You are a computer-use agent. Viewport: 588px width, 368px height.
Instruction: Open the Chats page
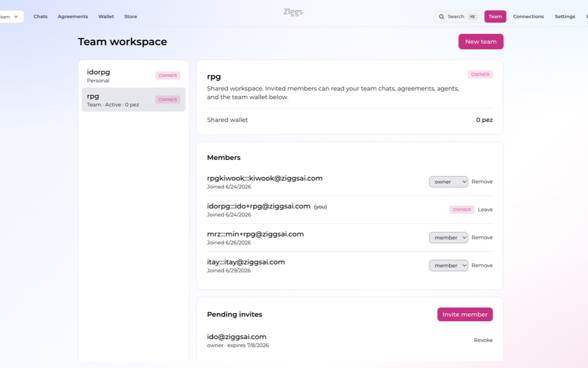[x=40, y=17]
